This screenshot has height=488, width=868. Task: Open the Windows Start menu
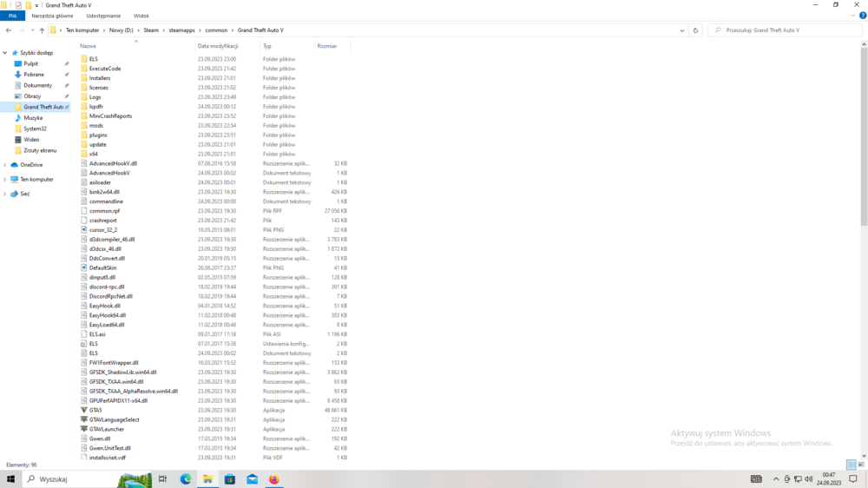click(x=10, y=479)
